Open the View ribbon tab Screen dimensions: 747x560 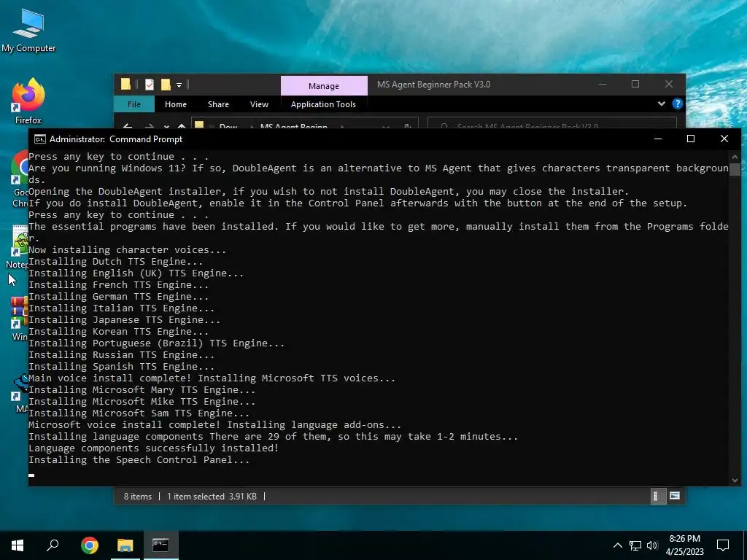pos(259,104)
